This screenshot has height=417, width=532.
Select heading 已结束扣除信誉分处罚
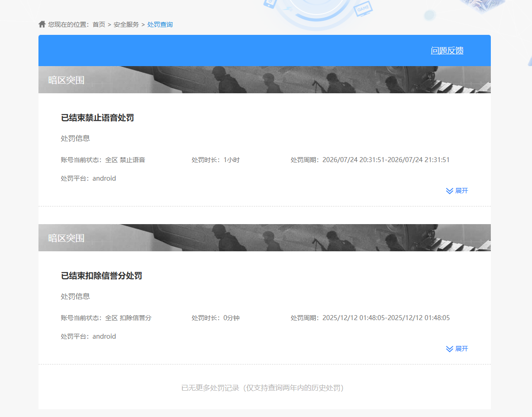101,276
